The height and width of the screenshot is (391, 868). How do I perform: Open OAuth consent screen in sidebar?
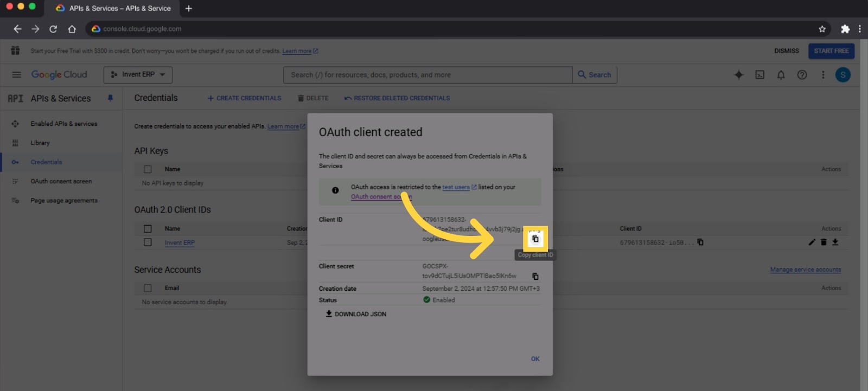(x=61, y=182)
